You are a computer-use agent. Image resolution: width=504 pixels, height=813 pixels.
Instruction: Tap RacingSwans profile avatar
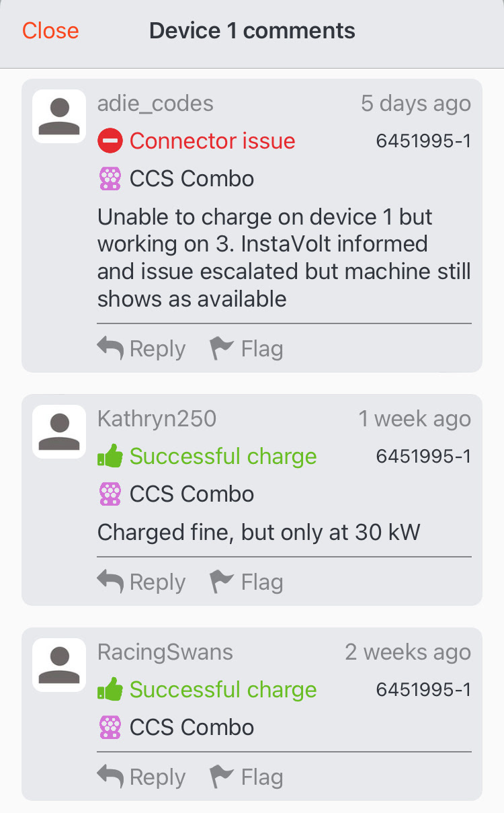coord(59,665)
